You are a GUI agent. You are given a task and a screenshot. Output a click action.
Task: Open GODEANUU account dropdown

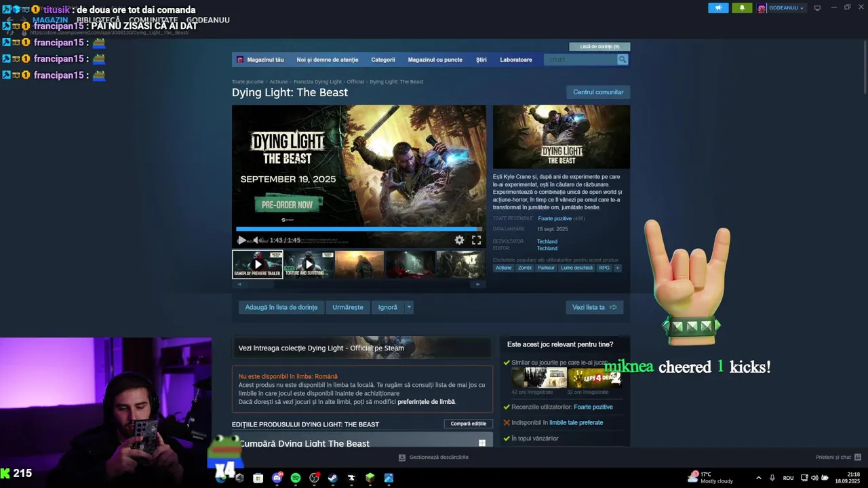click(781, 8)
